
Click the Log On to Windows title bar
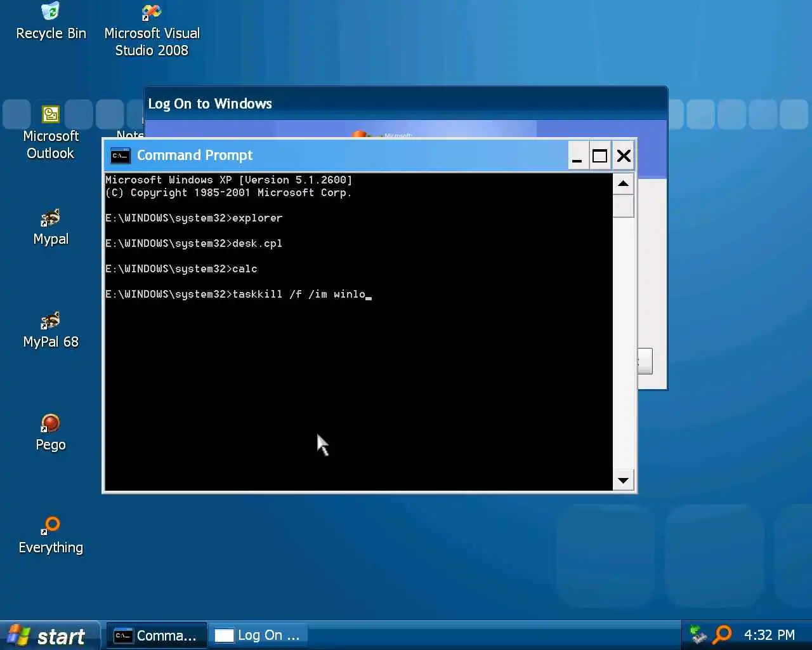[x=406, y=103]
